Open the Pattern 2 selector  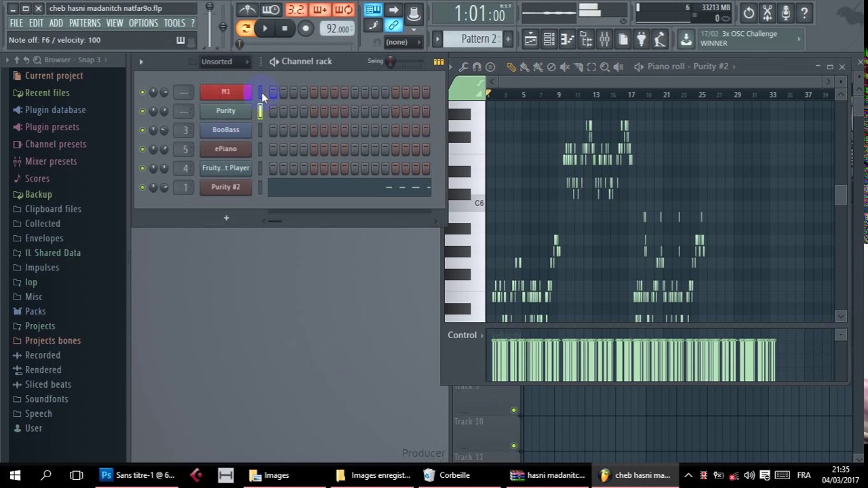pos(479,39)
